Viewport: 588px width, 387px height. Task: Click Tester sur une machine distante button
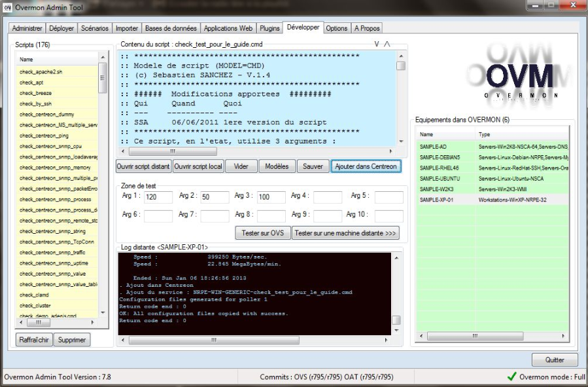coord(345,233)
